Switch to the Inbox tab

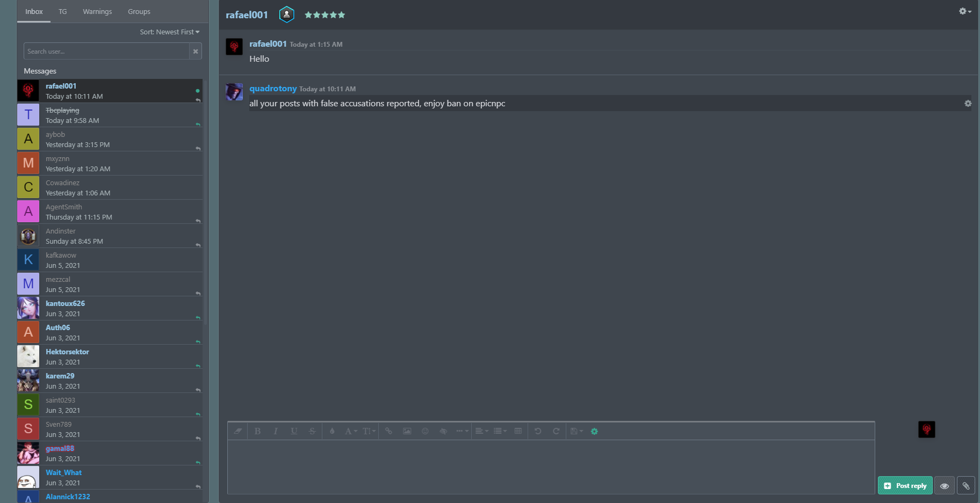pos(34,11)
